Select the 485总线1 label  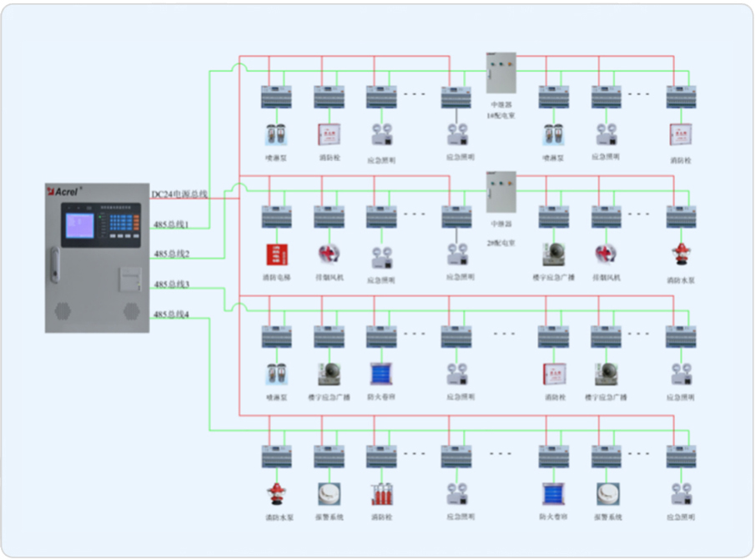coord(171,225)
